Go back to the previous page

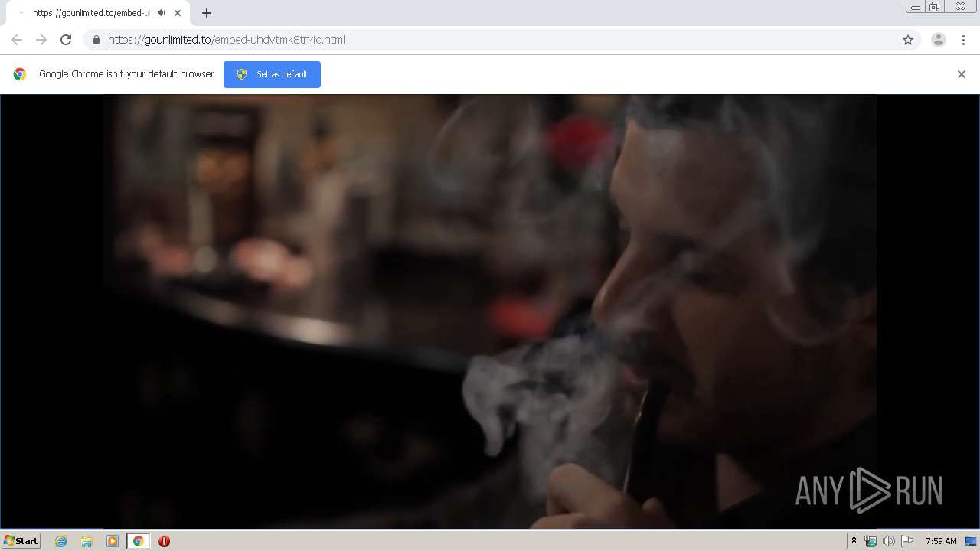pyautogui.click(x=17, y=40)
